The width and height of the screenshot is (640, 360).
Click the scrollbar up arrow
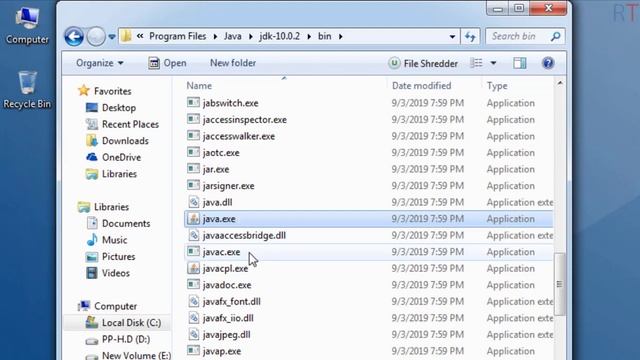point(560,83)
